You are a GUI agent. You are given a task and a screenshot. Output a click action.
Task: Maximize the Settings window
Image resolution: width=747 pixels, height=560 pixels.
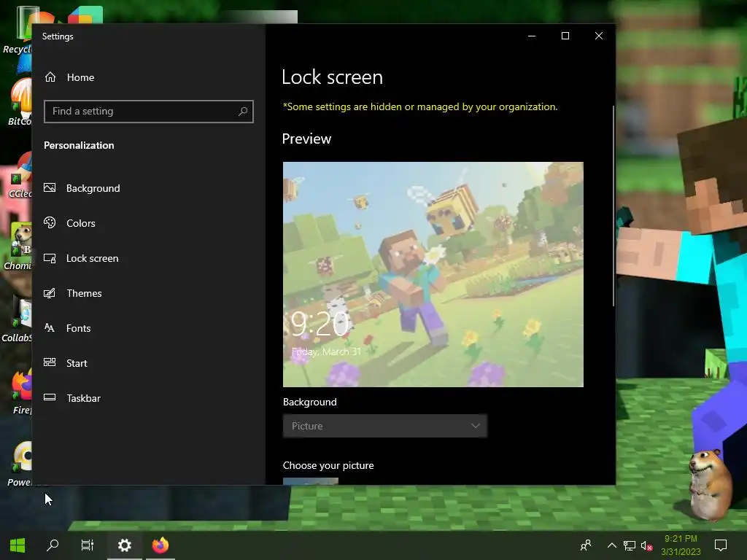tap(565, 36)
